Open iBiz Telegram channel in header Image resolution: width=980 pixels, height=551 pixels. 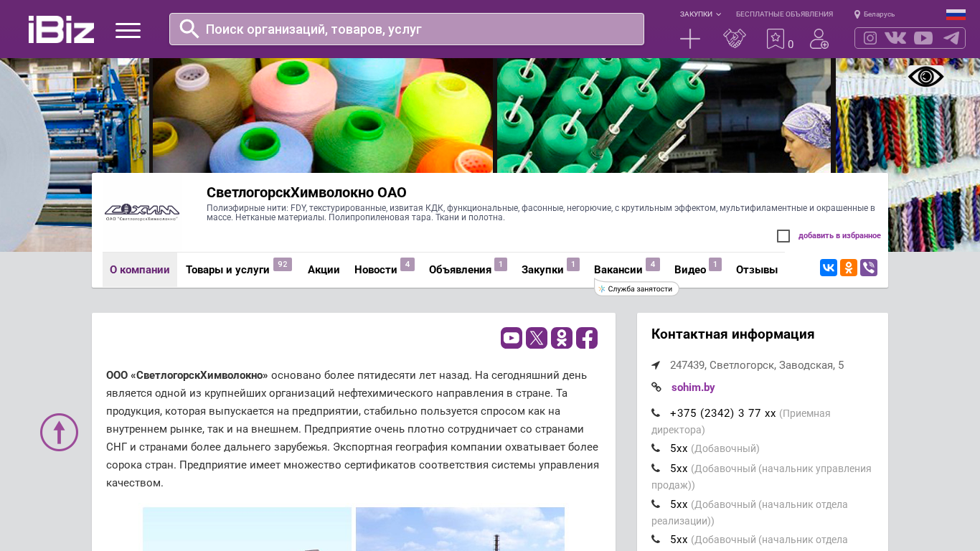[951, 38]
